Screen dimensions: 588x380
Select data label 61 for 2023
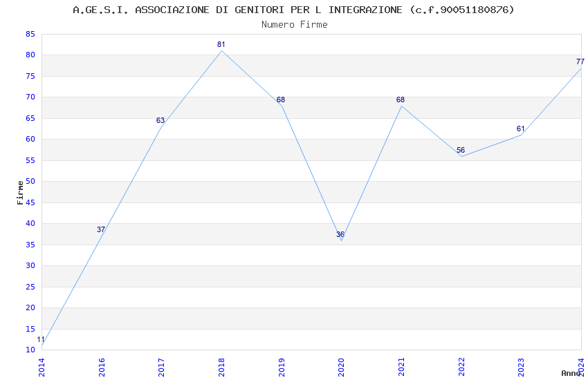520,129
